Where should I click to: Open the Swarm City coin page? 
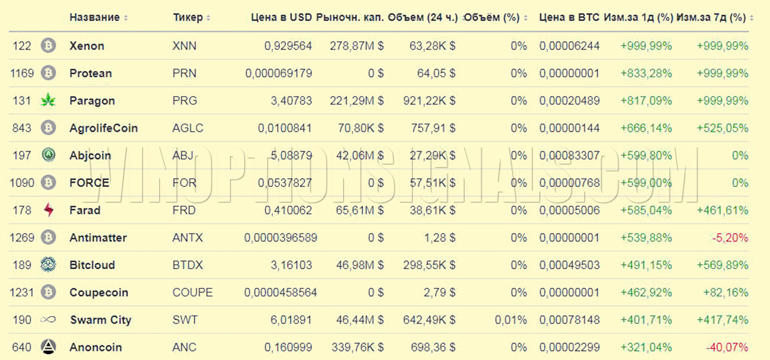pos(100,320)
